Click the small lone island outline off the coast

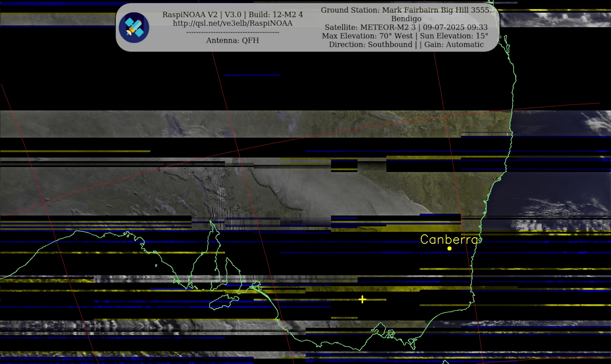[x=156, y=265]
